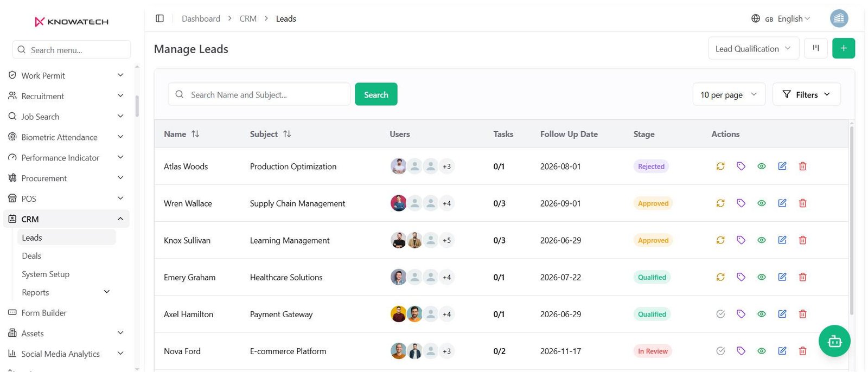Click the check-circle icon for Nova Ford

pyautogui.click(x=720, y=351)
